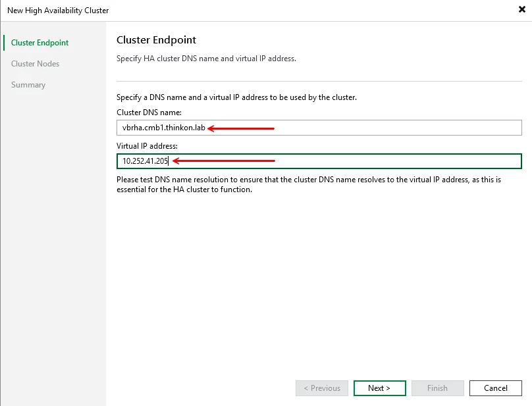Click the "Virtual IP address:" label

click(147, 145)
